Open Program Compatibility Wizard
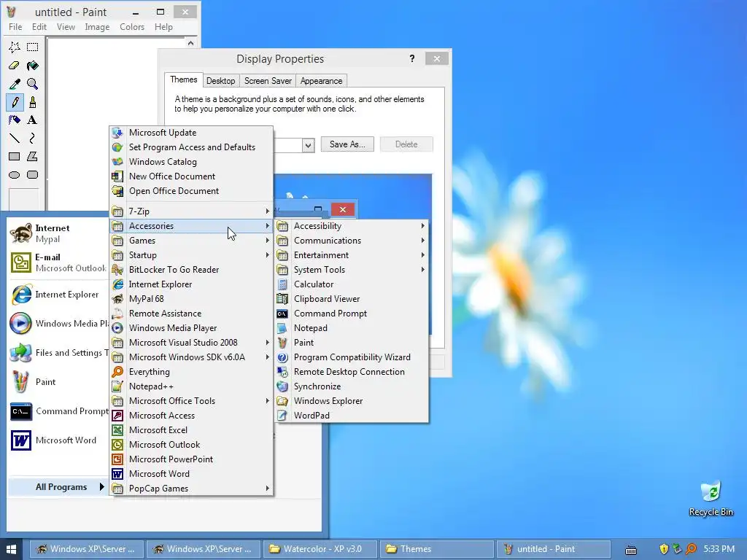 click(352, 357)
